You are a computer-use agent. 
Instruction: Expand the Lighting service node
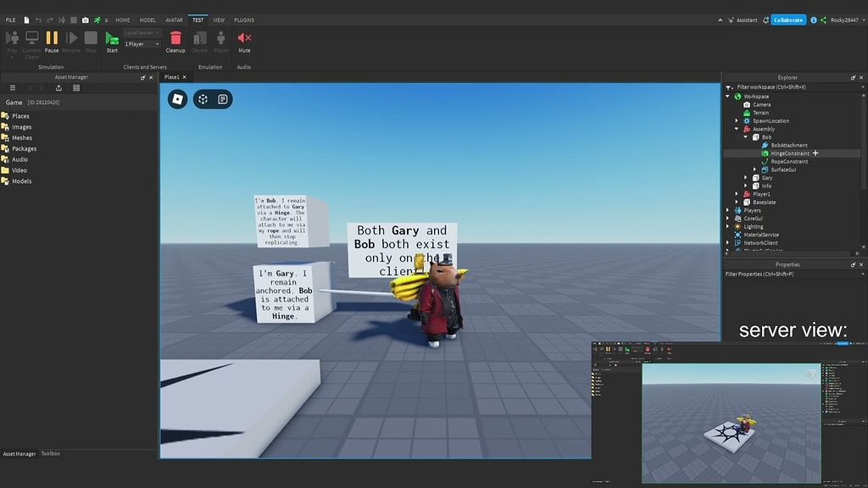pyautogui.click(x=728, y=226)
